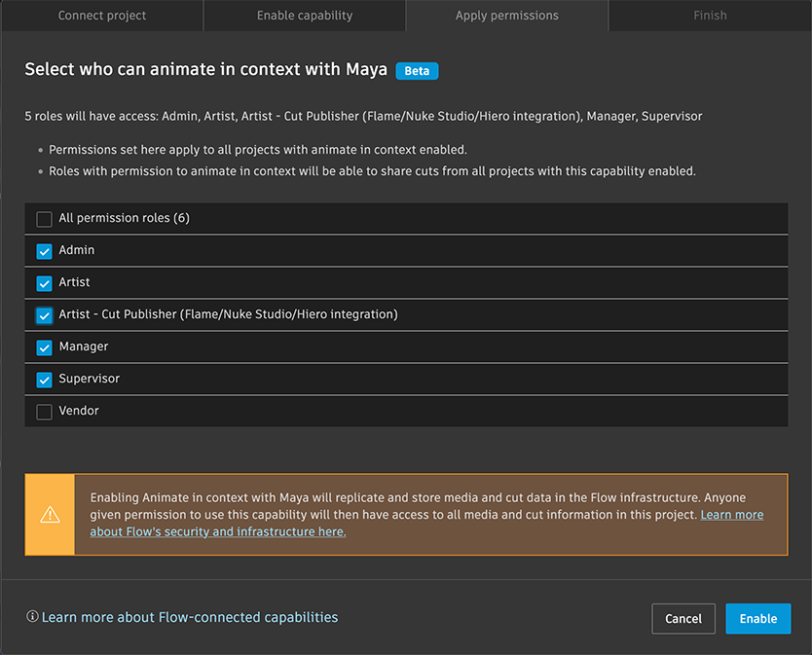
Task: Uncheck the Admin role checkbox
Action: [x=44, y=251]
